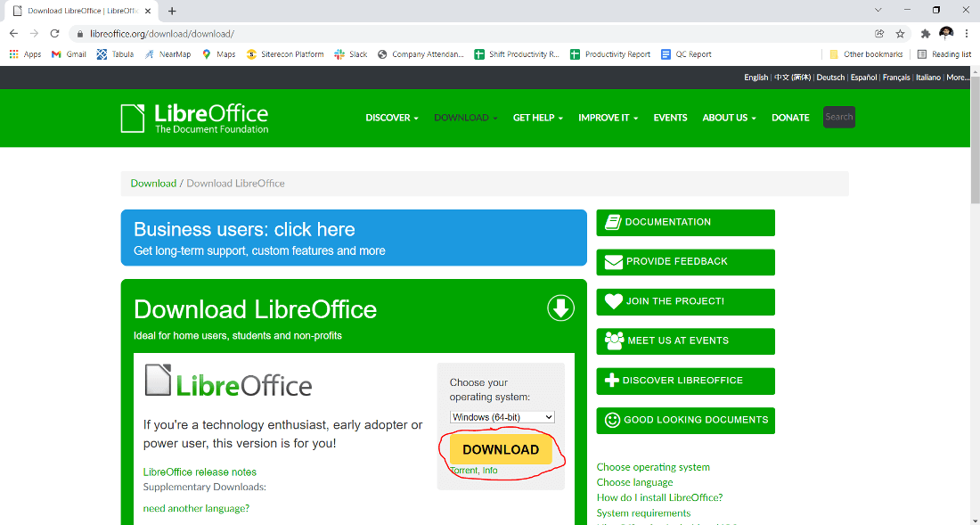Open the Gmail bookmark

tap(69, 54)
